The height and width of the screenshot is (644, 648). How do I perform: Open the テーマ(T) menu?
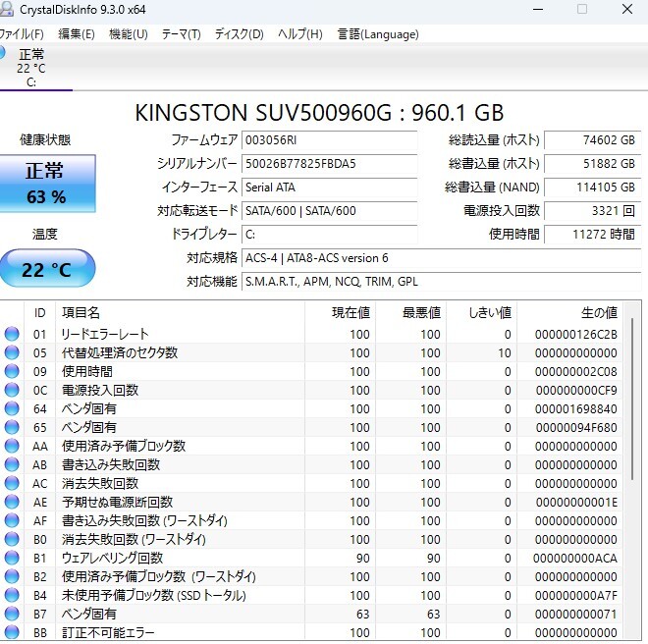pos(181,34)
